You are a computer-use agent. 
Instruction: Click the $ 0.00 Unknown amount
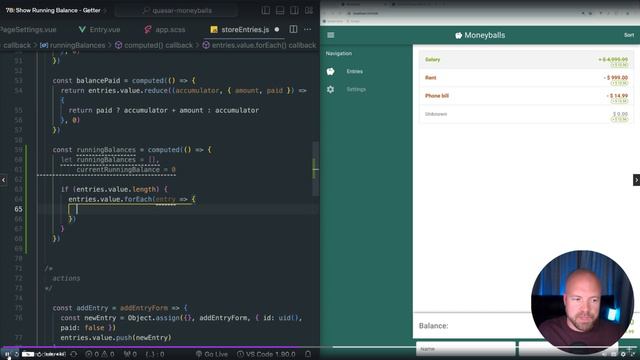pyautogui.click(x=620, y=113)
